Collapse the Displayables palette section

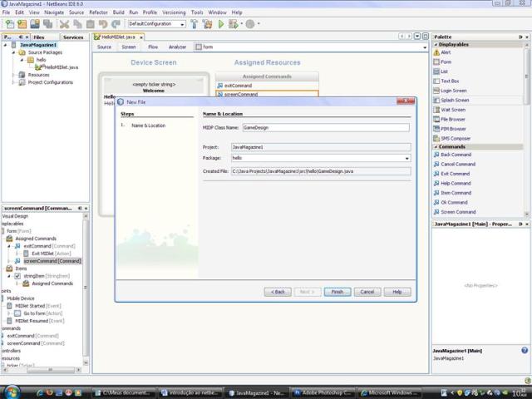click(436, 44)
